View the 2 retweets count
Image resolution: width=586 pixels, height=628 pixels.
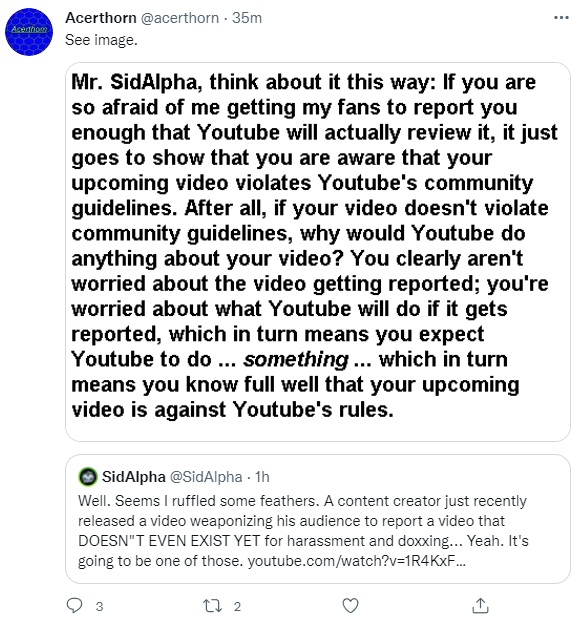[237, 606]
